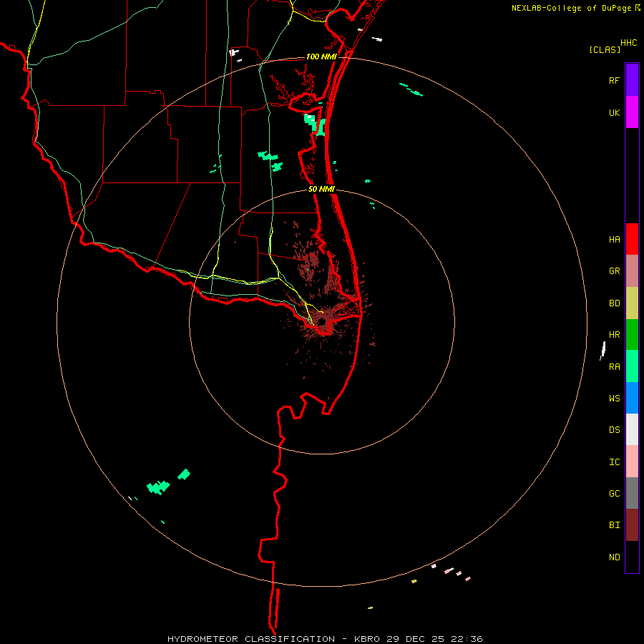Click the RA legend label
The image size is (644, 644).
coord(614,367)
